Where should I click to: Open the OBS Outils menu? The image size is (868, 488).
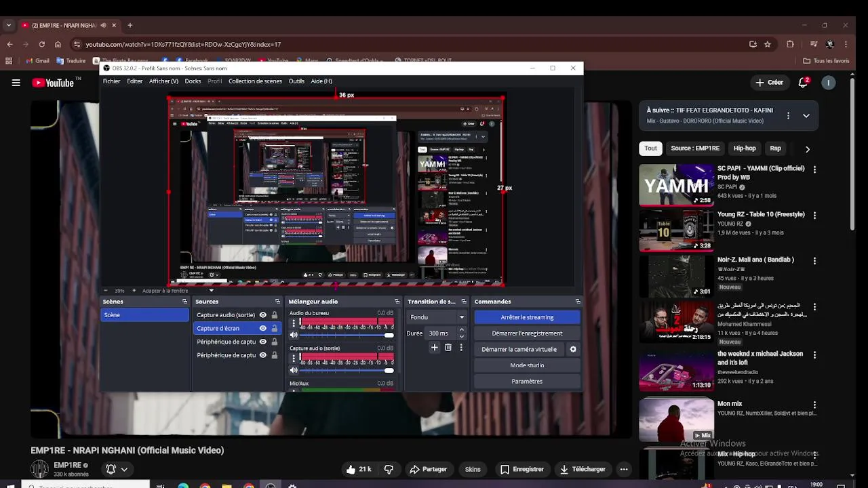coord(296,81)
